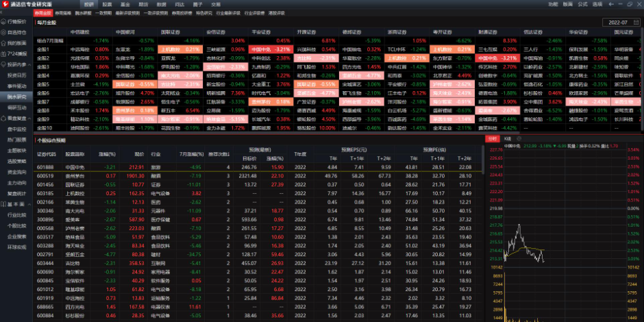The image size is (644, 322).
Task: Open the 基金 top menu
Action: [125, 4]
